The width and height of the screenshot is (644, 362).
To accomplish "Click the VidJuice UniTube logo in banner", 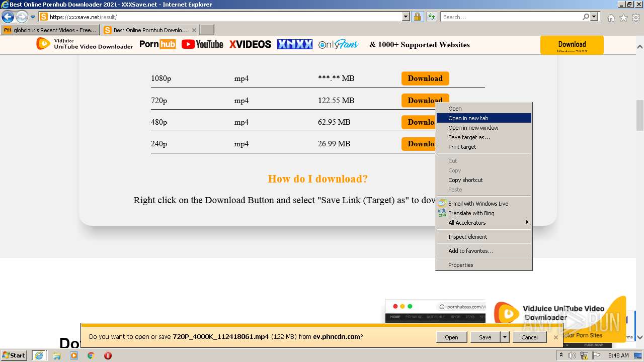I will pos(85,44).
